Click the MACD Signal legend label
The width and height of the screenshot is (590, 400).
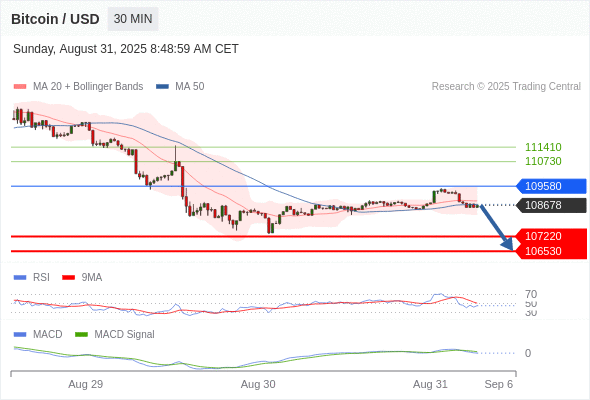(124, 334)
